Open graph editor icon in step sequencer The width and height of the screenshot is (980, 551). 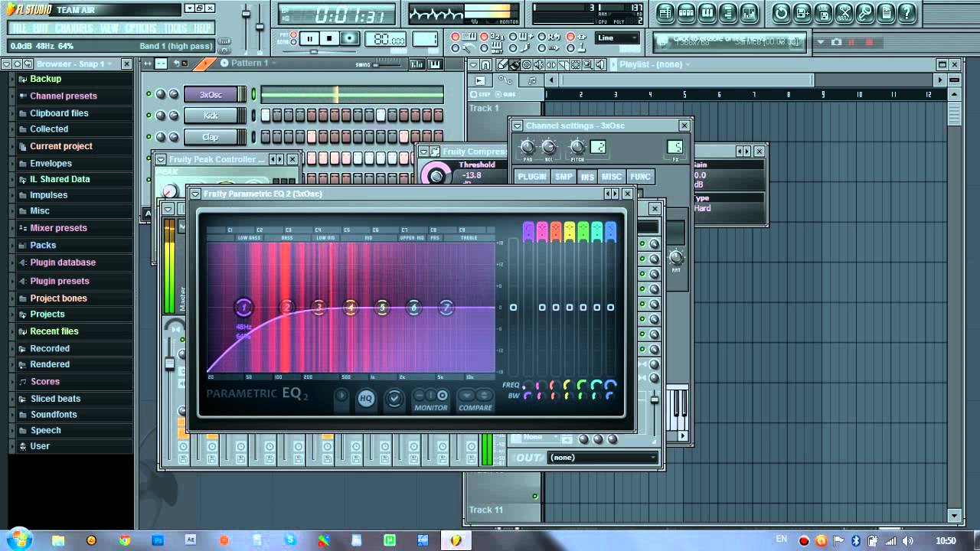point(416,64)
